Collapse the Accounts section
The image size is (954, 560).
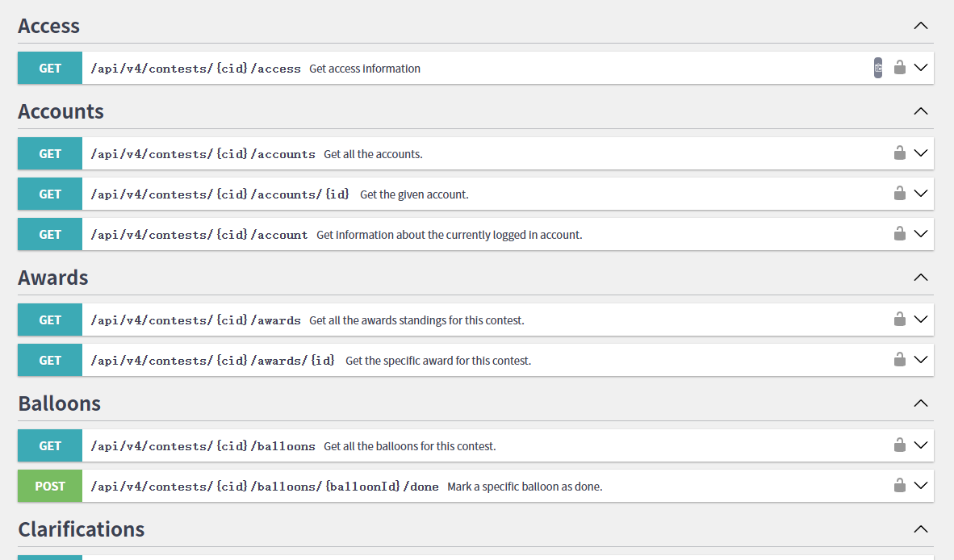(921, 111)
